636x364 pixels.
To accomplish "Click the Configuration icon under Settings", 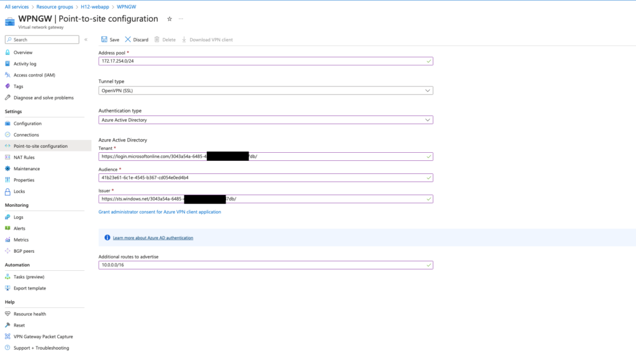I will [7, 124].
